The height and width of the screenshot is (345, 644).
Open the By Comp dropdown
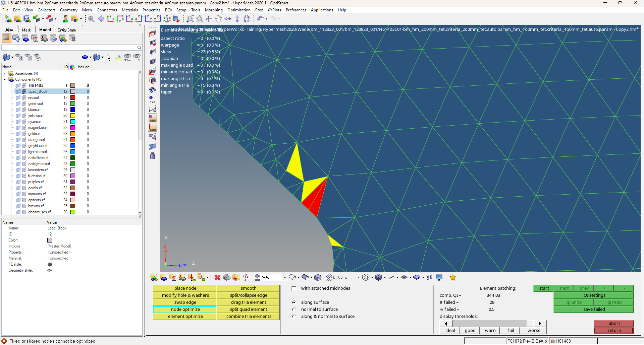tap(358, 277)
